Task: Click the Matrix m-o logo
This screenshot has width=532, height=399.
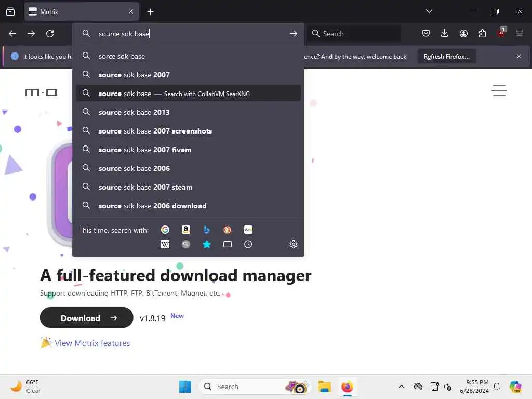Action: (41, 92)
